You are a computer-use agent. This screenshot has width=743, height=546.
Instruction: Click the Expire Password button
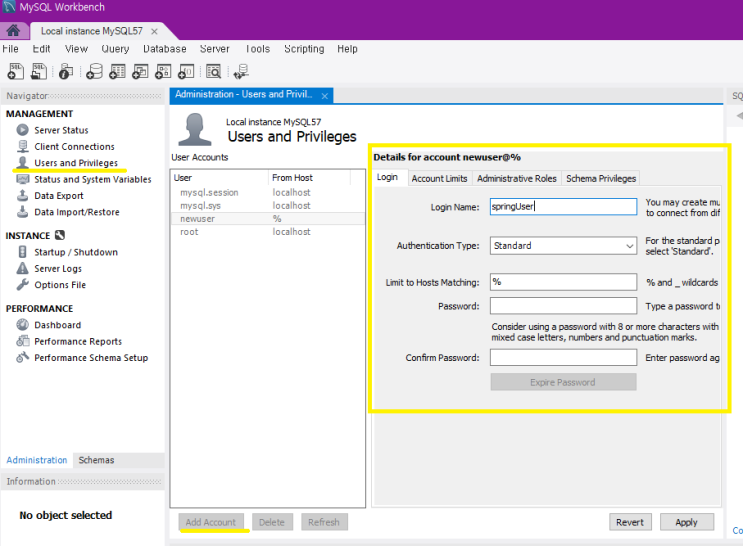[x=563, y=382]
